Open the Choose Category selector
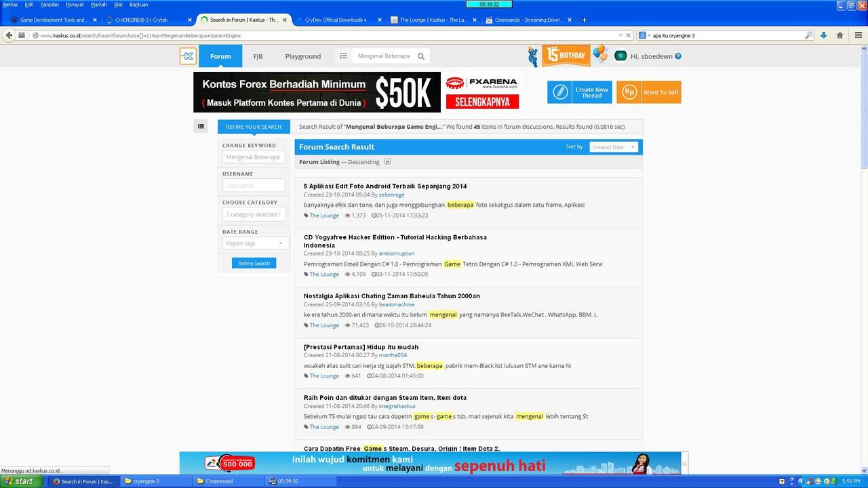 (x=254, y=214)
